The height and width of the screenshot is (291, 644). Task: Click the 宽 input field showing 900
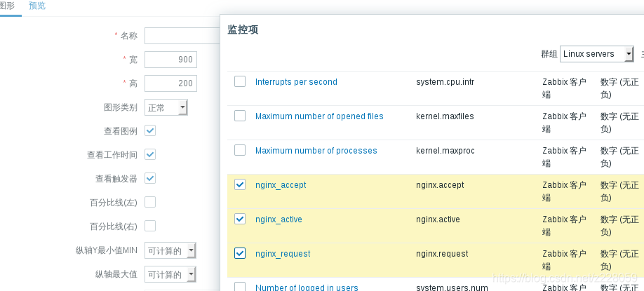pos(171,60)
